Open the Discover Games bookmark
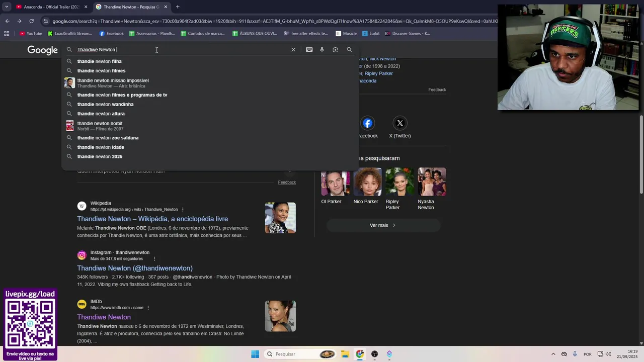Screen dimensions: 644x362 [x=408, y=34]
